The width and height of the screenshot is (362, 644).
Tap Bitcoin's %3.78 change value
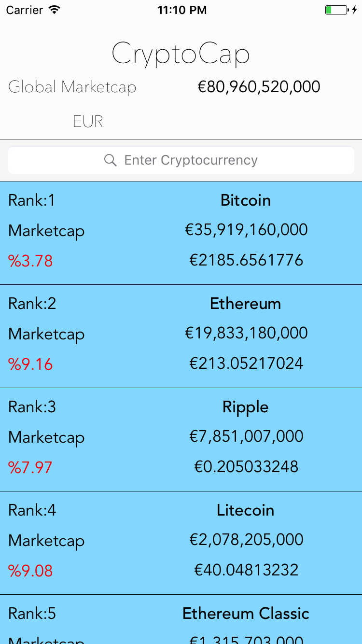click(x=30, y=261)
